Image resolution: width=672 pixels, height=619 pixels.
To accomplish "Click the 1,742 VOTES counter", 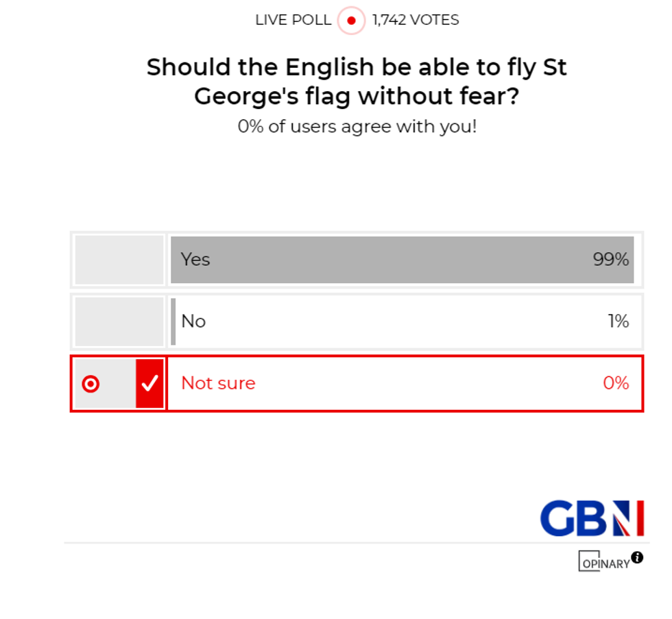I will [x=415, y=20].
